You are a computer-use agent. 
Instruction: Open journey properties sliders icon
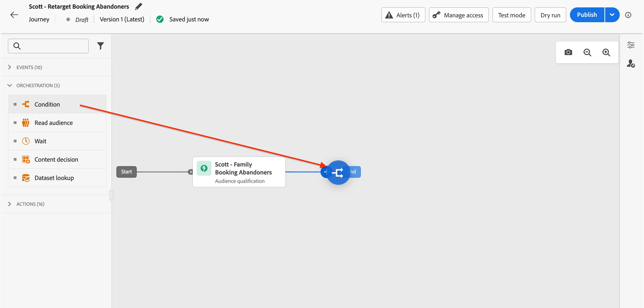(x=631, y=45)
